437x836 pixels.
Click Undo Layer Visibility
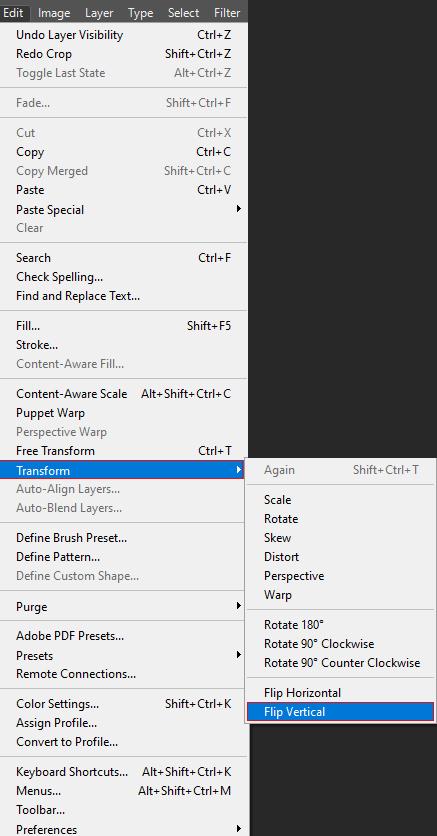coord(124,35)
